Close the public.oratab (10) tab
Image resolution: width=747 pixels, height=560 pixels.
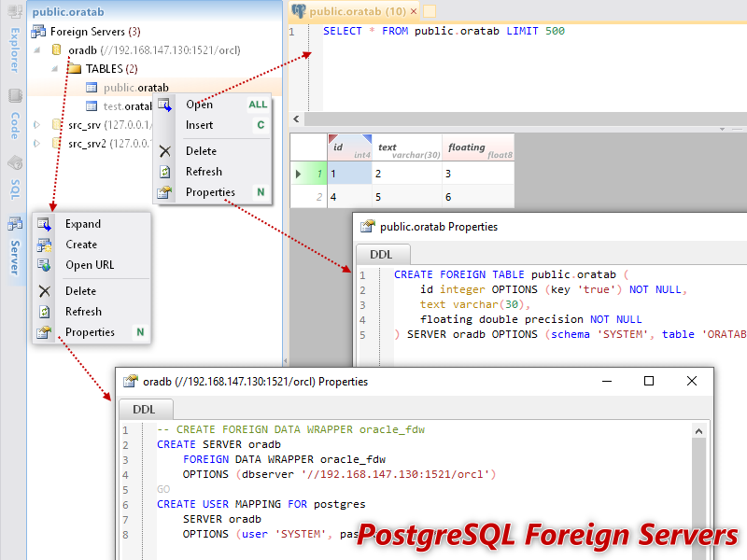pos(414,11)
